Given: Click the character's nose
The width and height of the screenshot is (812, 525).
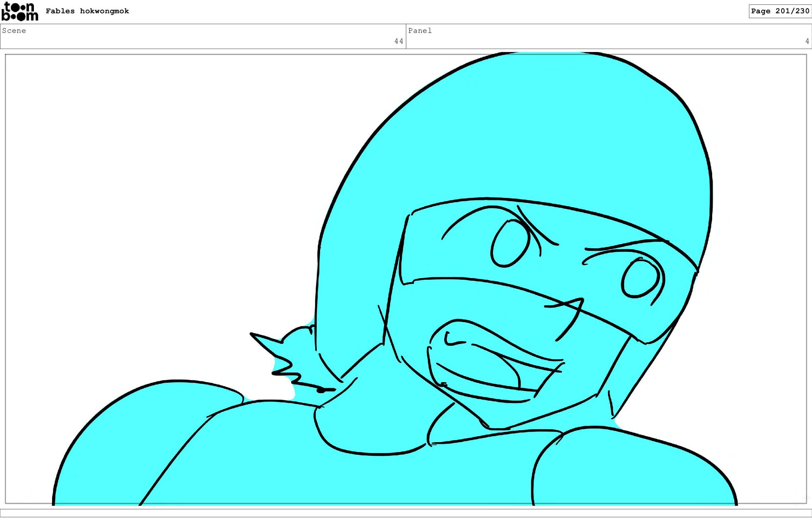Looking at the screenshot, I should (x=571, y=315).
